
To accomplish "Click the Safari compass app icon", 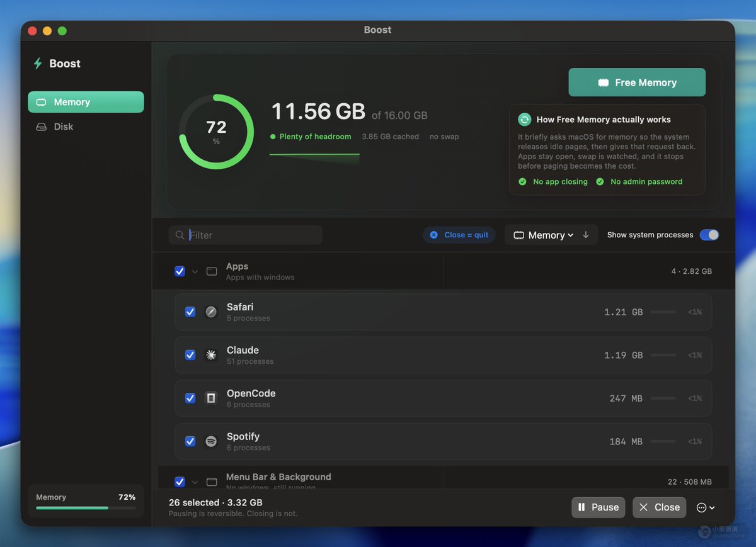I will [x=211, y=312].
